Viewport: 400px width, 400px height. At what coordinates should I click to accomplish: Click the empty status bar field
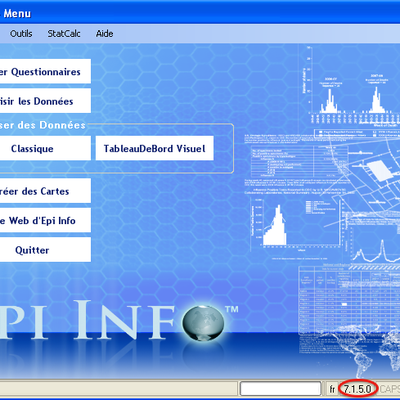[x=280, y=389]
